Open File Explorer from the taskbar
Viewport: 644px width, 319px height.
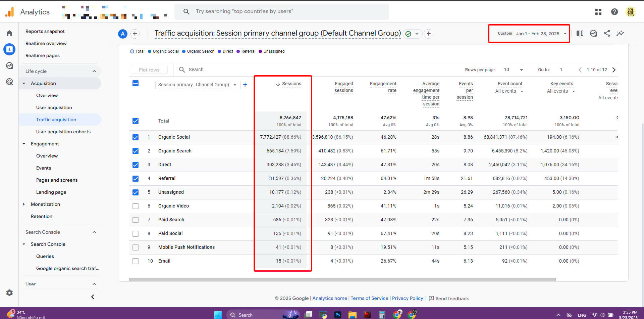(352, 315)
